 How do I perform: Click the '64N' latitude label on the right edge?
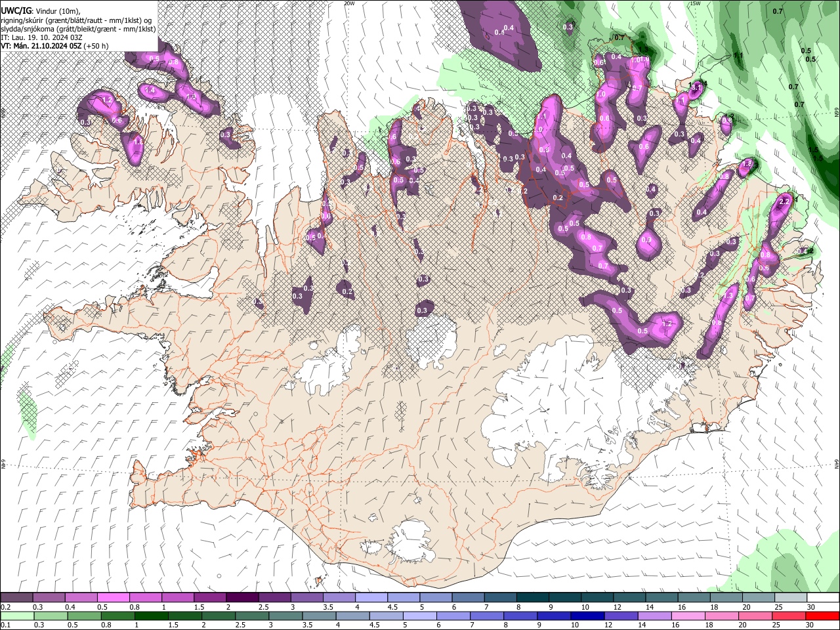click(x=837, y=464)
